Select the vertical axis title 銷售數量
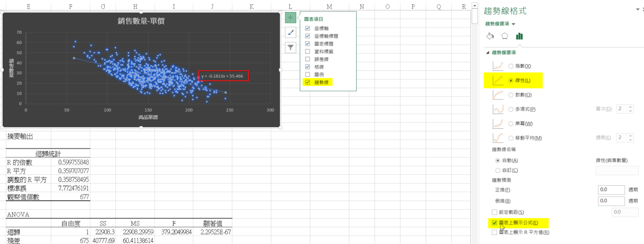Image resolution: width=644 pixels, height=244 pixels. (11, 68)
